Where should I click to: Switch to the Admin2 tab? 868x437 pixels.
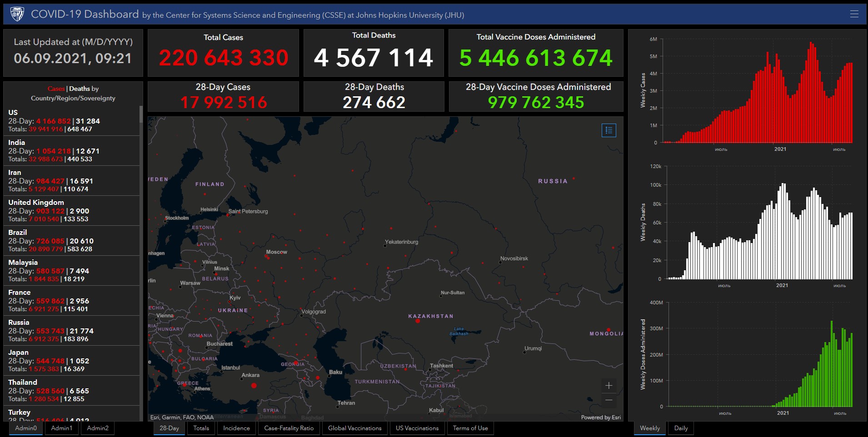98,428
